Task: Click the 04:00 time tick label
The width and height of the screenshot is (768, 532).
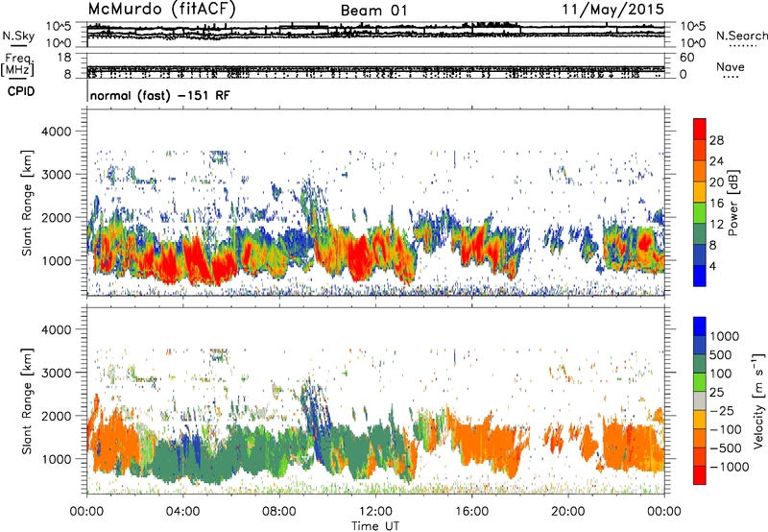Action: 182,512
